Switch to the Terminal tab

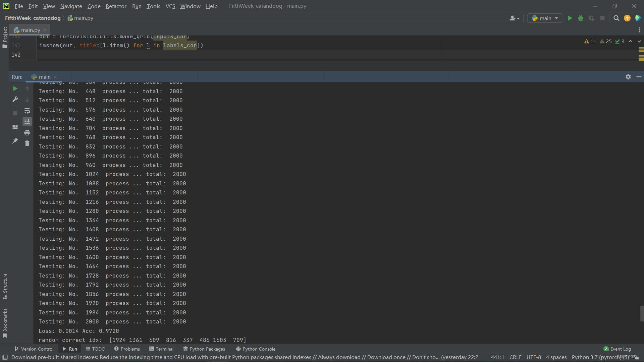[161, 349]
